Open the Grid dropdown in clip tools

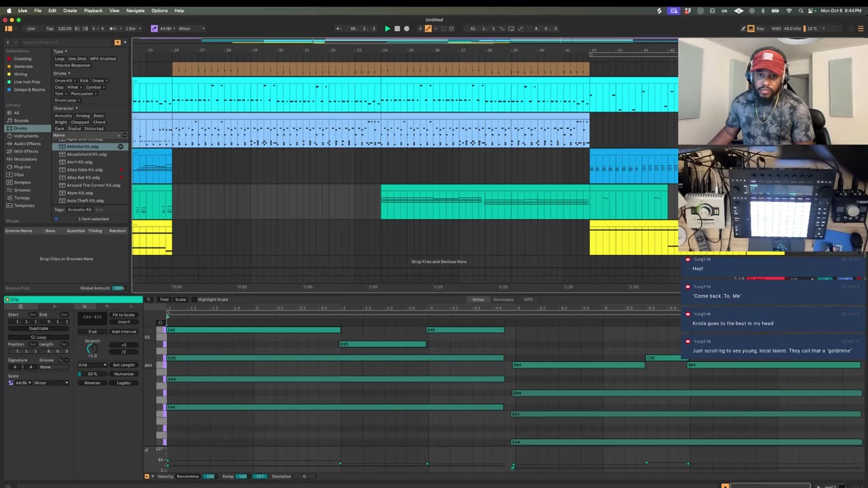[92, 365]
